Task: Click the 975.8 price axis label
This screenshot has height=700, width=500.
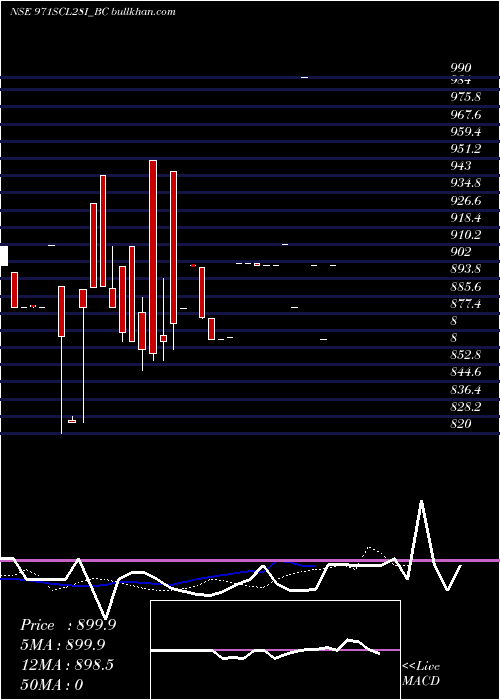Action: point(465,97)
